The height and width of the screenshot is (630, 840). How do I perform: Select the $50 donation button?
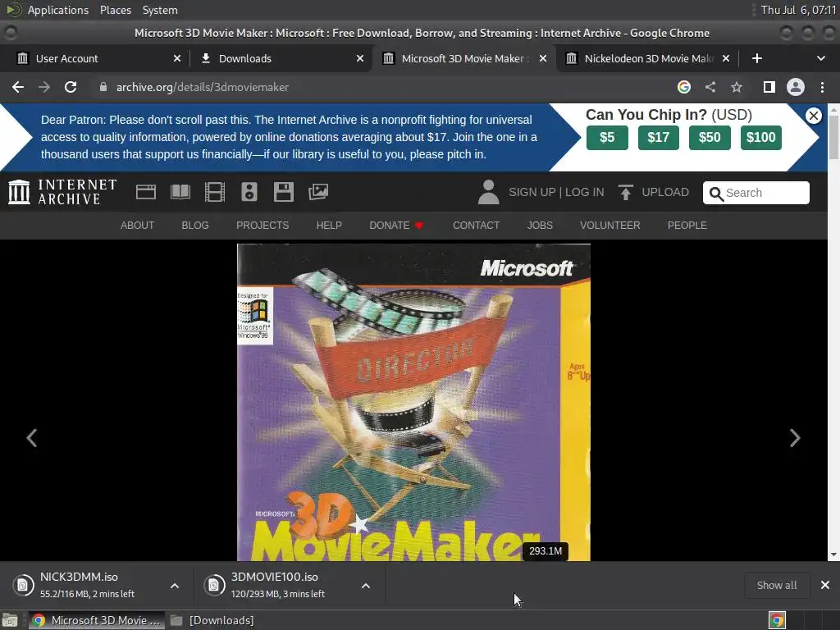[x=710, y=138]
